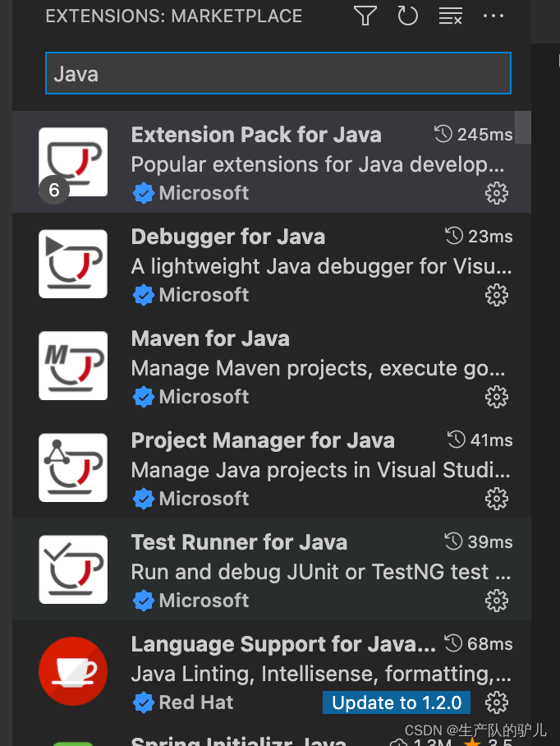Open More Actions ellipsis menu
560x746 pixels.
pos(493,16)
